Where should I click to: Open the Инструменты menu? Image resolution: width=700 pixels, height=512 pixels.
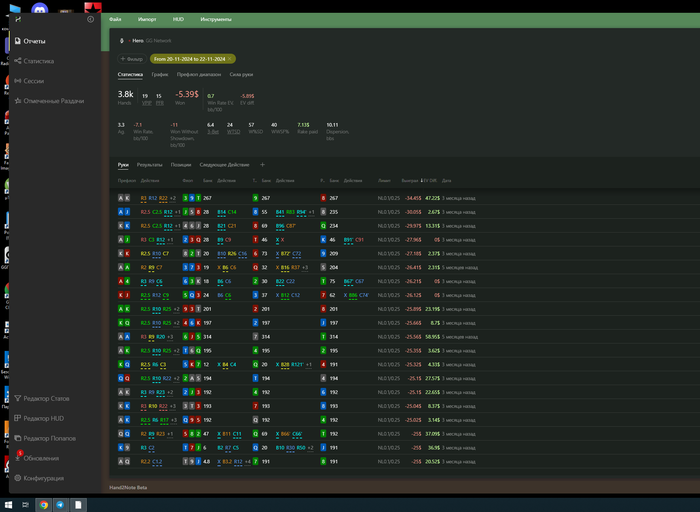point(216,19)
